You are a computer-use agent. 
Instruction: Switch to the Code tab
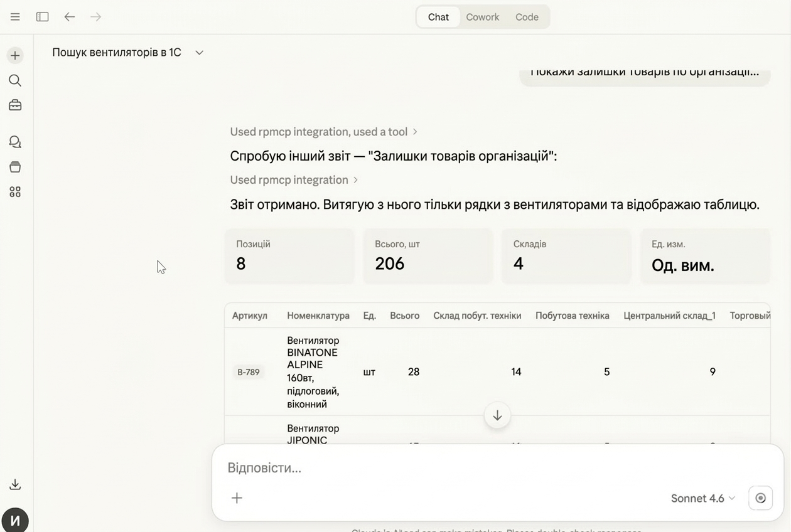pyautogui.click(x=527, y=17)
